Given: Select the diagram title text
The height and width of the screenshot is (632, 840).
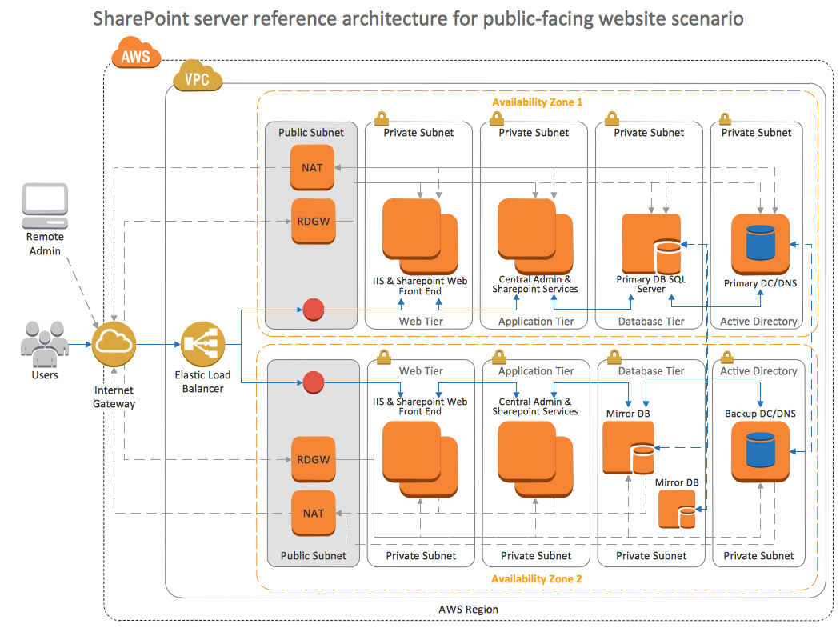Looking at the screenshot, I should [x=418, y=18].
